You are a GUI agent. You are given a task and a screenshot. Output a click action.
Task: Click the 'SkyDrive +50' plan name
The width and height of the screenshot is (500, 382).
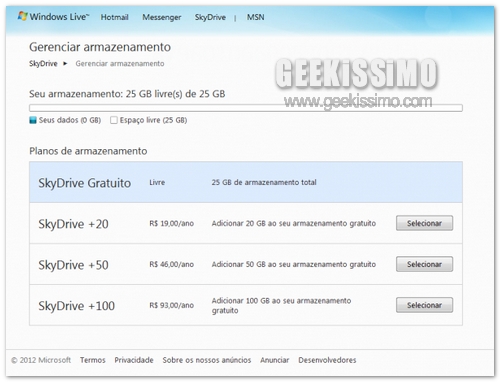tap(73, 265)
